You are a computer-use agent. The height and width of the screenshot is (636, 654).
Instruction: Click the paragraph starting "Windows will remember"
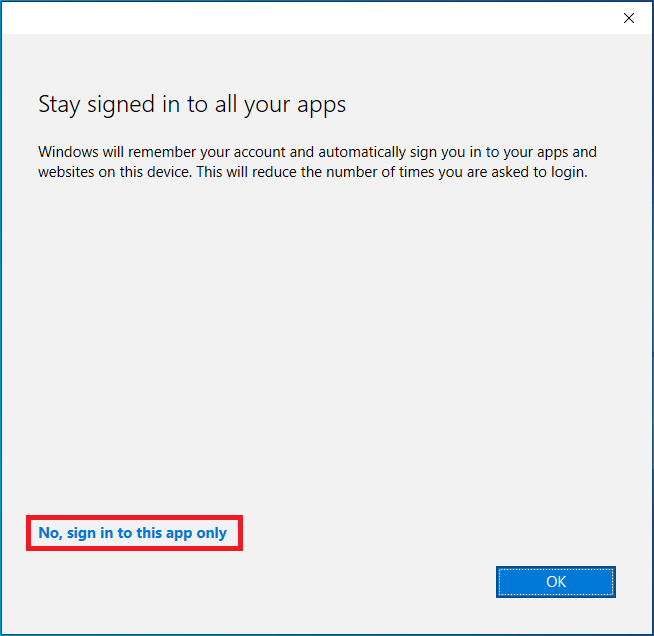(317, 161)
